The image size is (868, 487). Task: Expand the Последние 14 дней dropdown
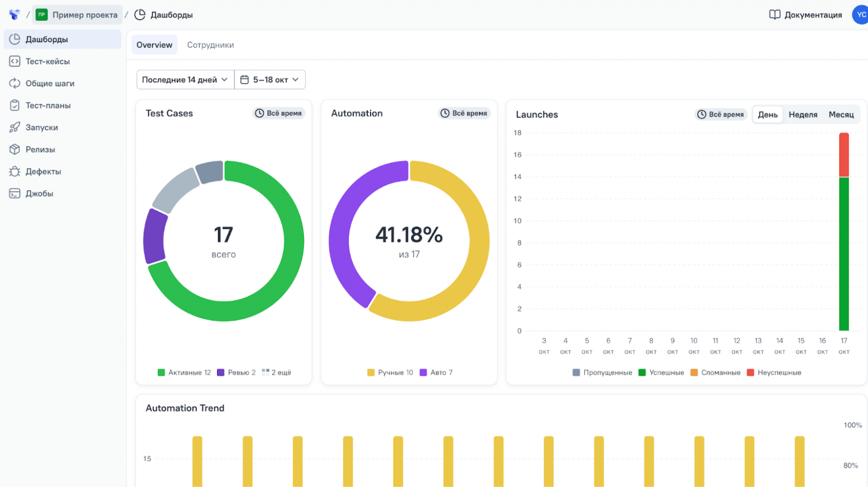(x=185, y=80)
